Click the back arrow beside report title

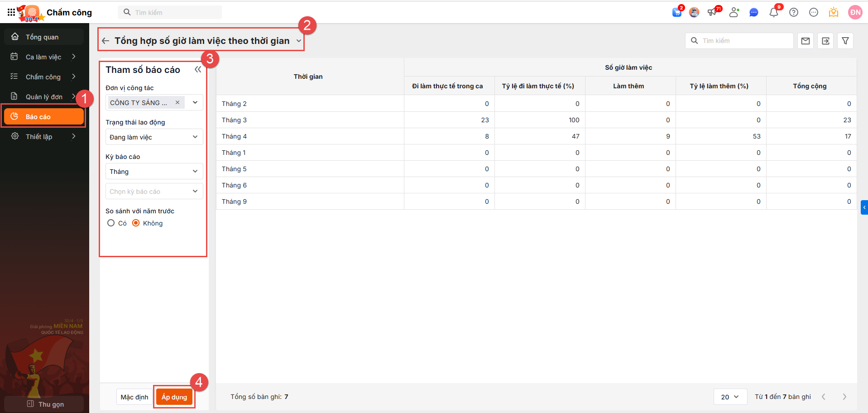[x=106, y=41]
